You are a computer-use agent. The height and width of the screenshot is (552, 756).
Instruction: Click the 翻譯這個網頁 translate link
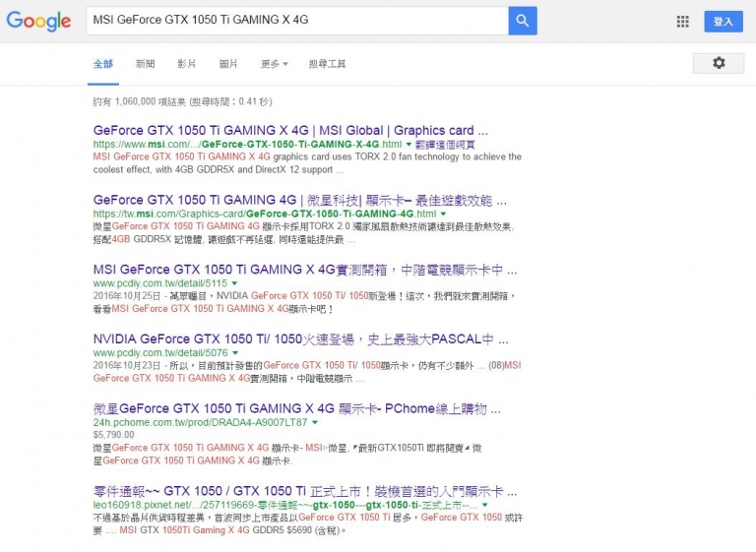445,145
